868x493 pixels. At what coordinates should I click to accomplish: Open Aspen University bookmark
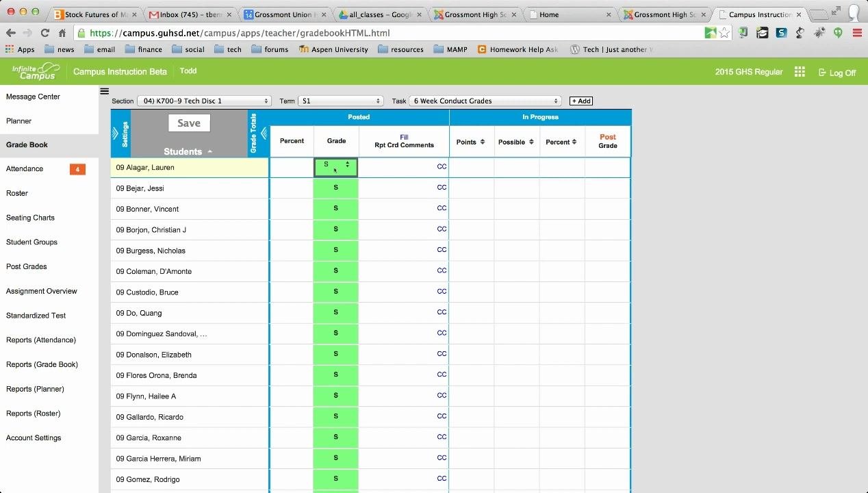point(333,49)
